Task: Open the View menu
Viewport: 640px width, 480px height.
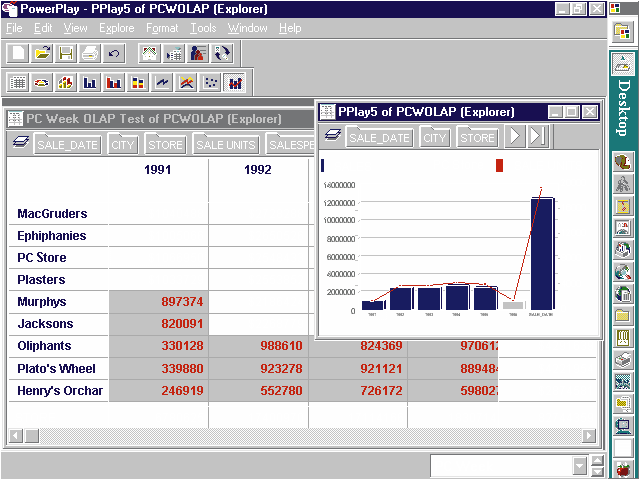Action: pyautogui.click(x=76, y=28)
